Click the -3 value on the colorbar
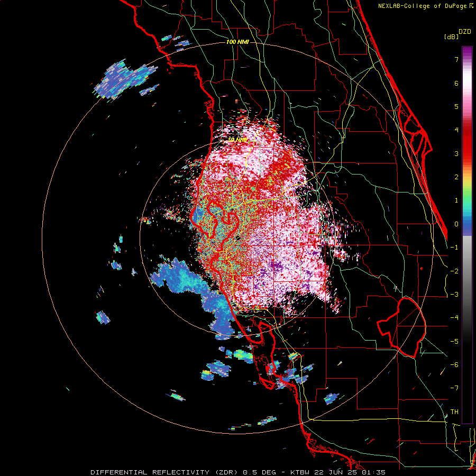 click(x=454, y=295)
